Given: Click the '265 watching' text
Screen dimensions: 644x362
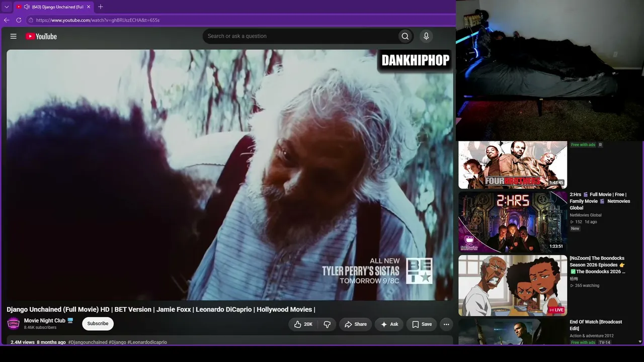Looking at the screenshot, I should tap(587, 286).
